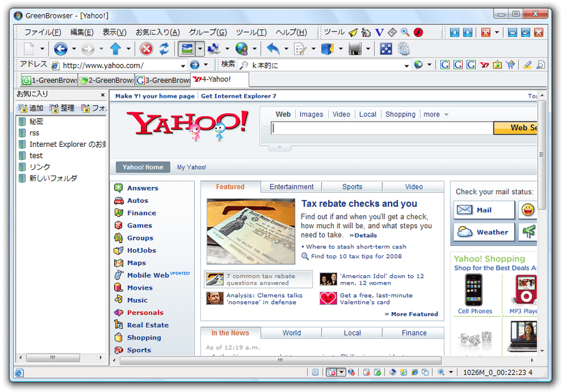Image resolution: width=562 pixels, height=392 pixels.
Task: Open the リンク favorites folder
Action: pyautogui.click(x=35, y=167)
